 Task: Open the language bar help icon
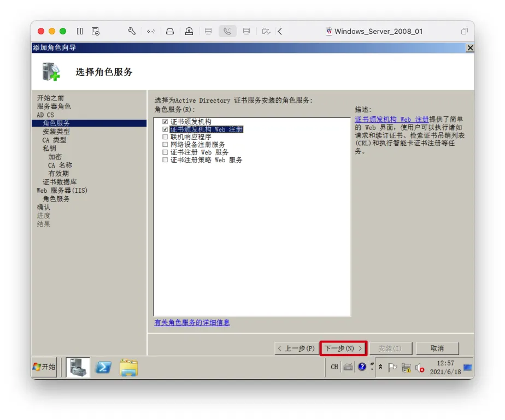pos(362,367)
